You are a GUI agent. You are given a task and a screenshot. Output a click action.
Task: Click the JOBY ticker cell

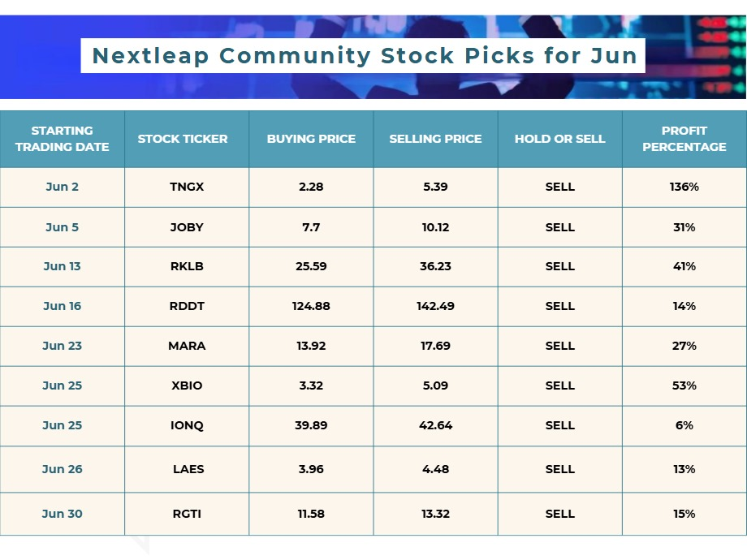[187, 227]
